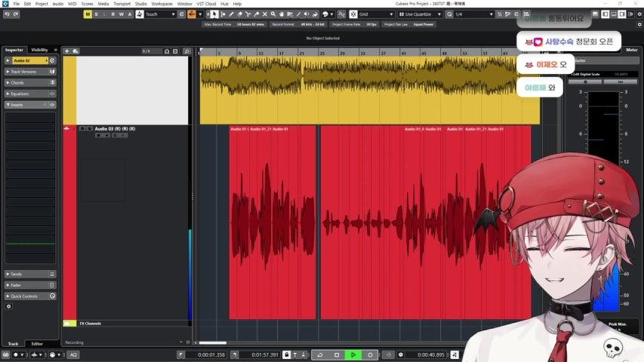The height and width of the screenshot is (362, 644).
Task: Toggle the Snap button beside Grid
Action: (353, 14)
